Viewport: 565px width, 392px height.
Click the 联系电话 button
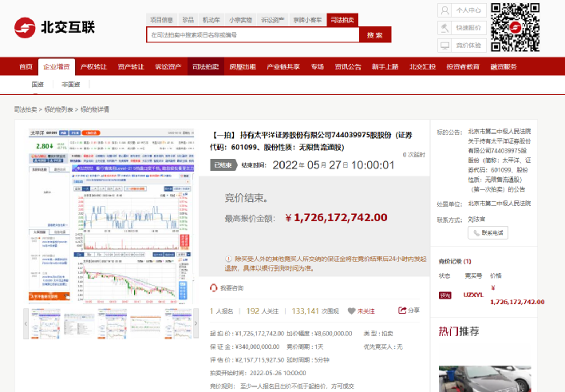[x=488, y=233]
